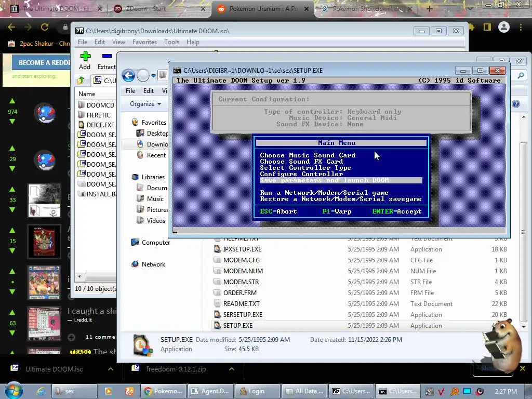Open the 7-Zip File menu

[83, 42]
